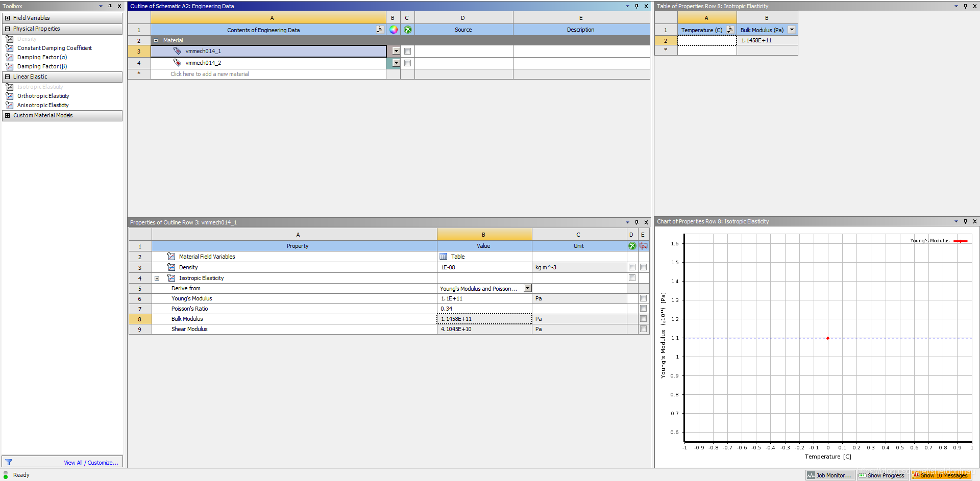980x481 pixels.
Task: Click the Orthotropic Elasticity icon in Toolbox
Action: point(9,96)
